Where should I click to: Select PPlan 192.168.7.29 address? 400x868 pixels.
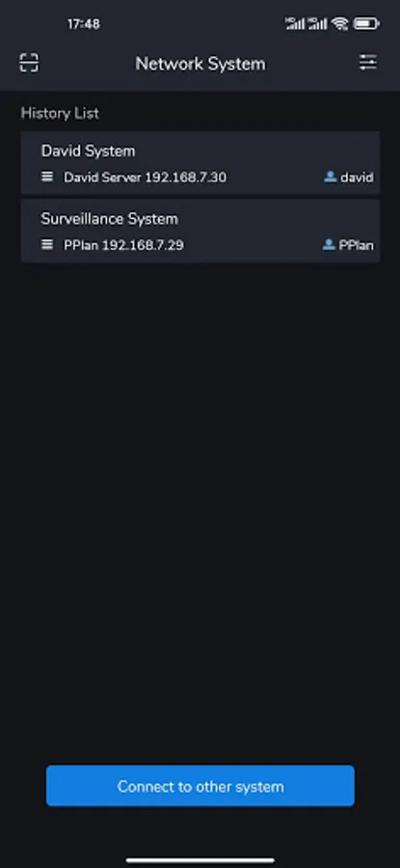click(x=124, y=245)
